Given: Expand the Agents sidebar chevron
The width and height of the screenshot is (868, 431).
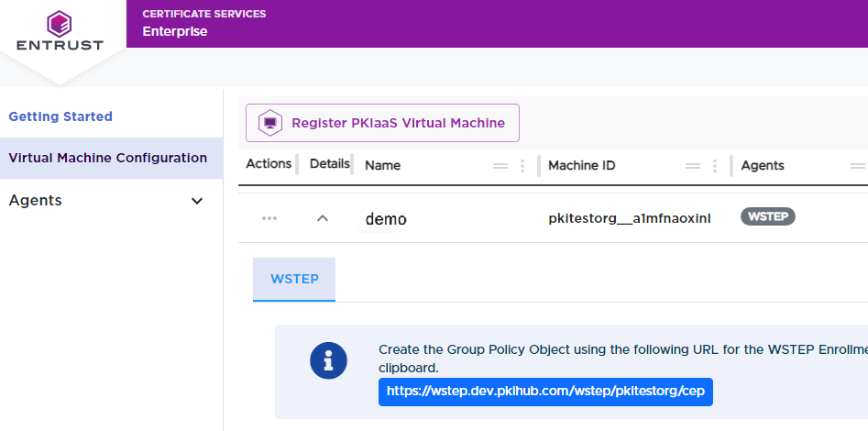Looking at the screenshot, I should tap(197, 201).
